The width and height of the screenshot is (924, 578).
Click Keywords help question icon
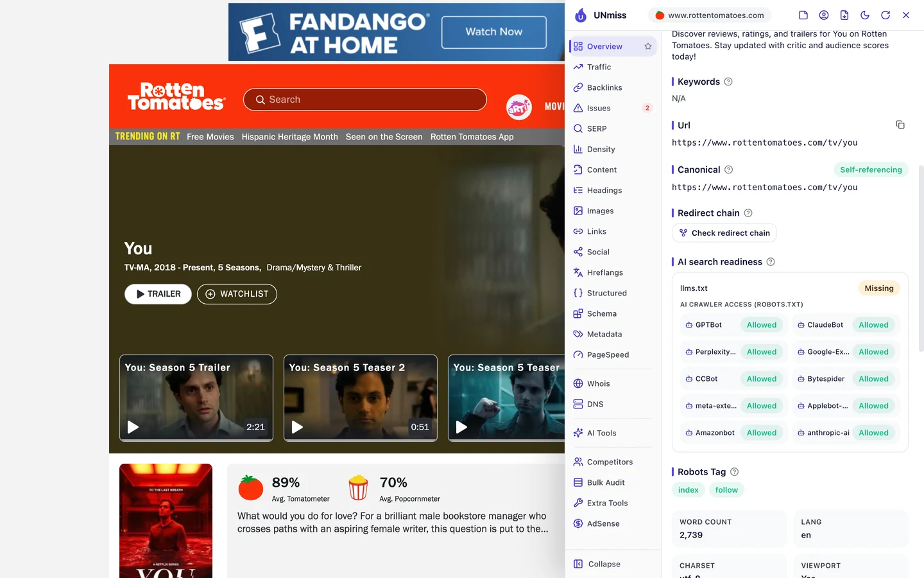coord(728,82)
